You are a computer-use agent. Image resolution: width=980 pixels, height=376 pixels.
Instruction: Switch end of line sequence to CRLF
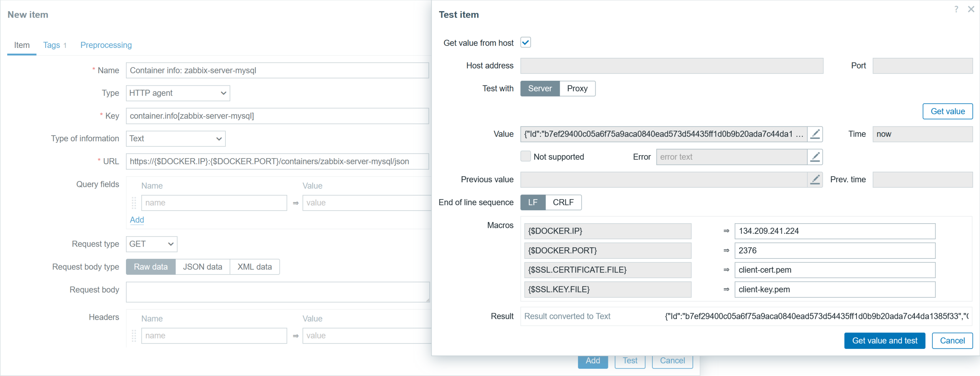tap(563, 203)
